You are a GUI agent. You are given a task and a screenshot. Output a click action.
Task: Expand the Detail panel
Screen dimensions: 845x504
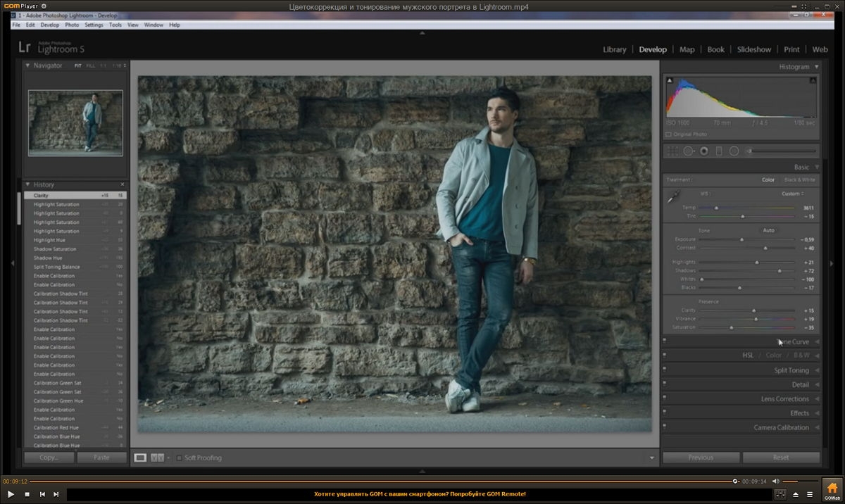pyautogui.click(x=817, y=384)
